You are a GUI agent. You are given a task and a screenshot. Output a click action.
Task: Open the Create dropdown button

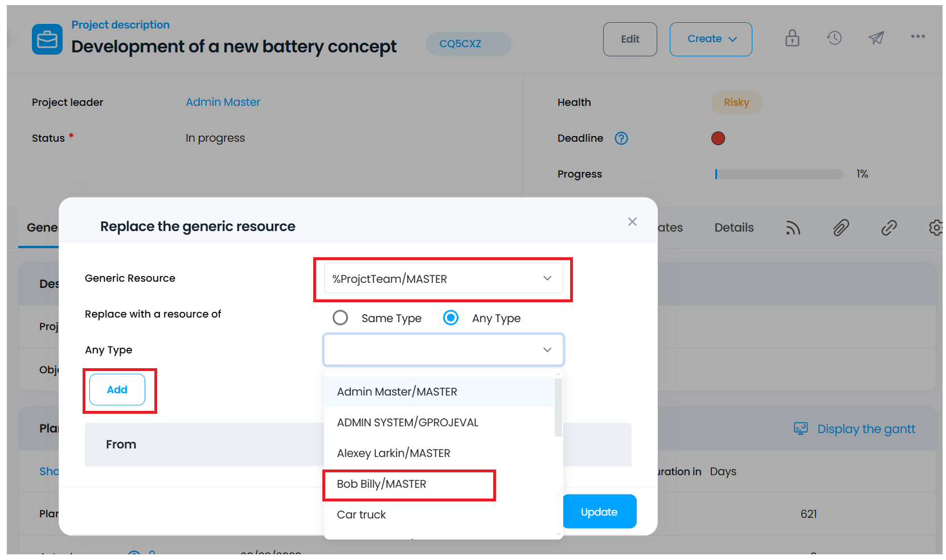711,39
